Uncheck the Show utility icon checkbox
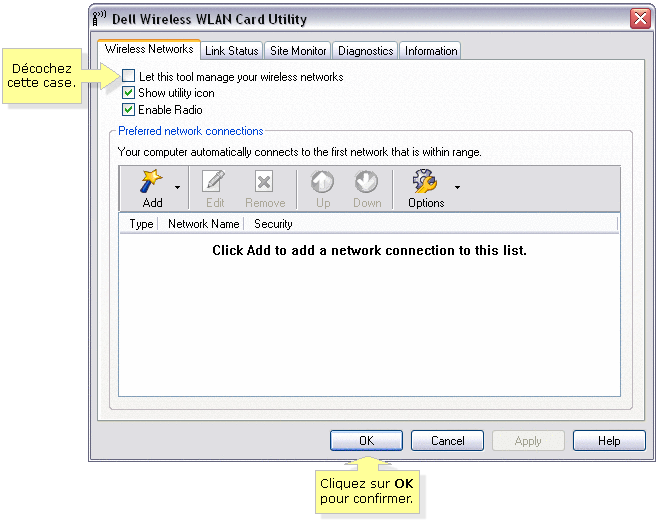This screenshot has height=525, width=660. pos(128,93)
